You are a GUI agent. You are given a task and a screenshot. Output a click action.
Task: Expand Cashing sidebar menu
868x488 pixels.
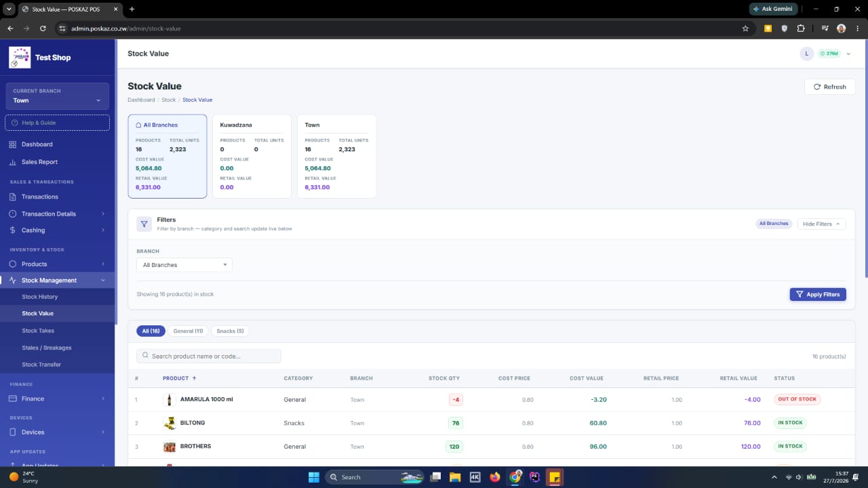tap(58, 230)
